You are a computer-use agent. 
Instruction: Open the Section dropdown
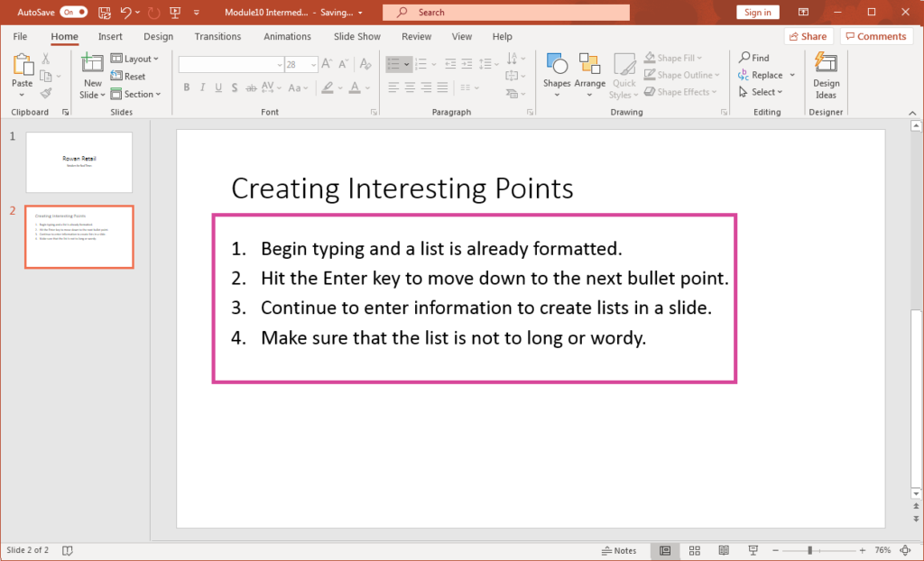click(x=135, y=94)
